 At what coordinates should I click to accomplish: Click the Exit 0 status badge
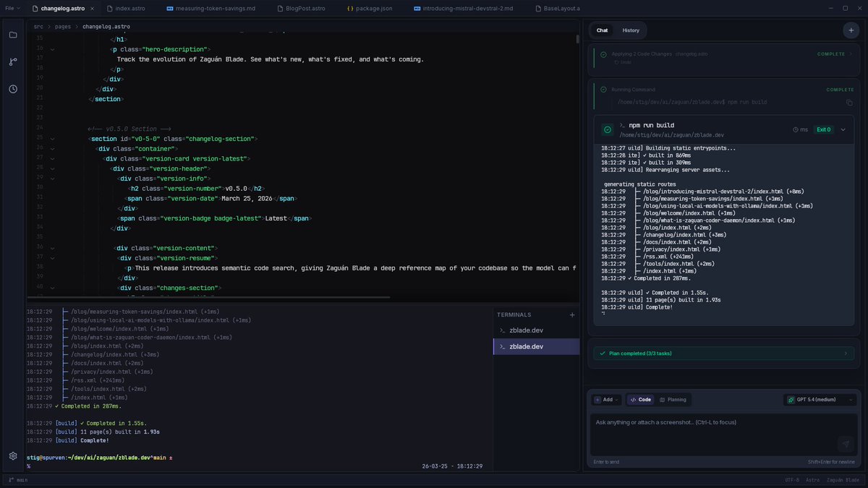click(824, 129)
